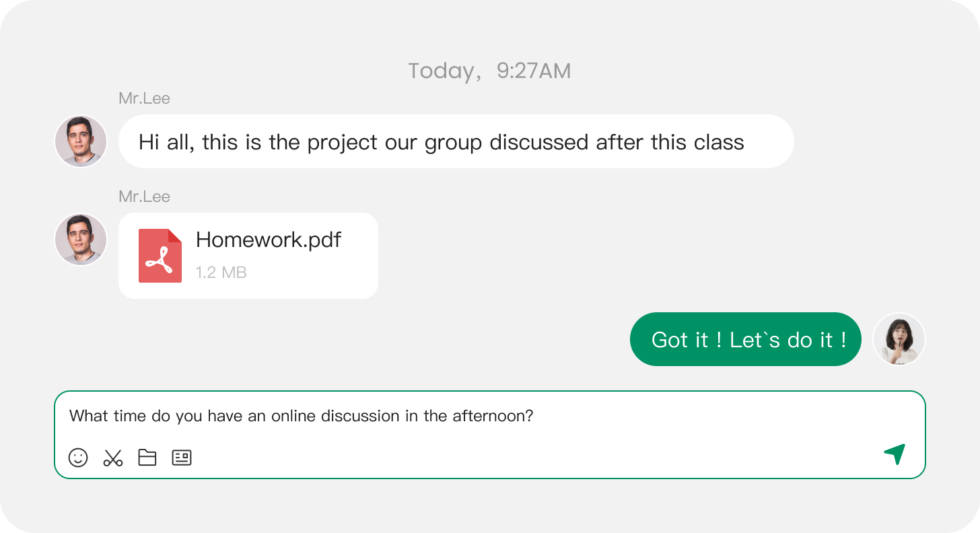The width and height of the screenshot is (980, 533).
Task: Click the contact card icon
Action: (182, 458)
